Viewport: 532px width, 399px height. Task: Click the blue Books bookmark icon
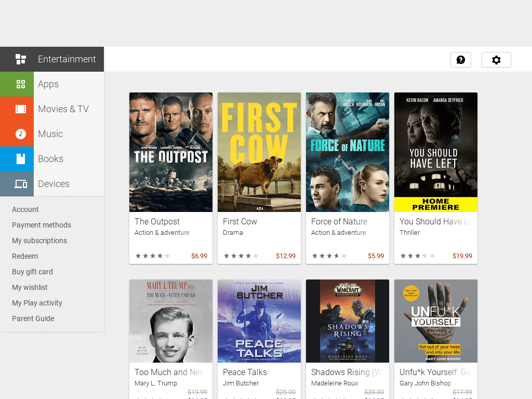[21, 159]
